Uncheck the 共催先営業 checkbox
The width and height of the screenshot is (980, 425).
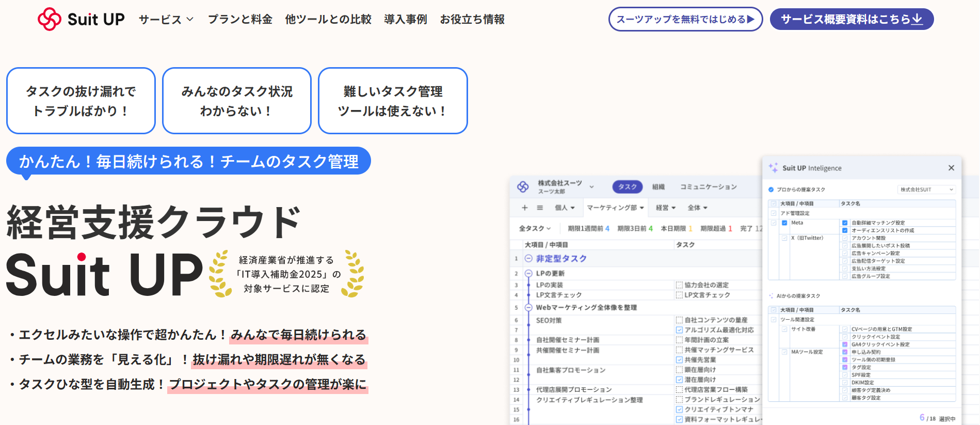[x=679, y=360]
